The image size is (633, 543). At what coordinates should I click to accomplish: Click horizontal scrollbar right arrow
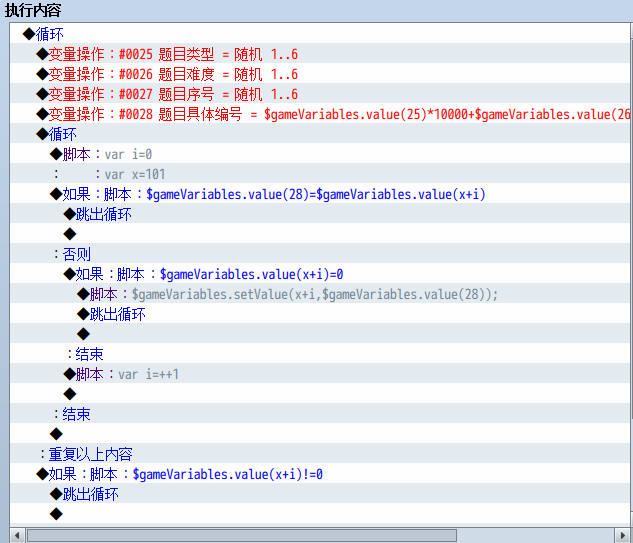[x=622, y=535]
